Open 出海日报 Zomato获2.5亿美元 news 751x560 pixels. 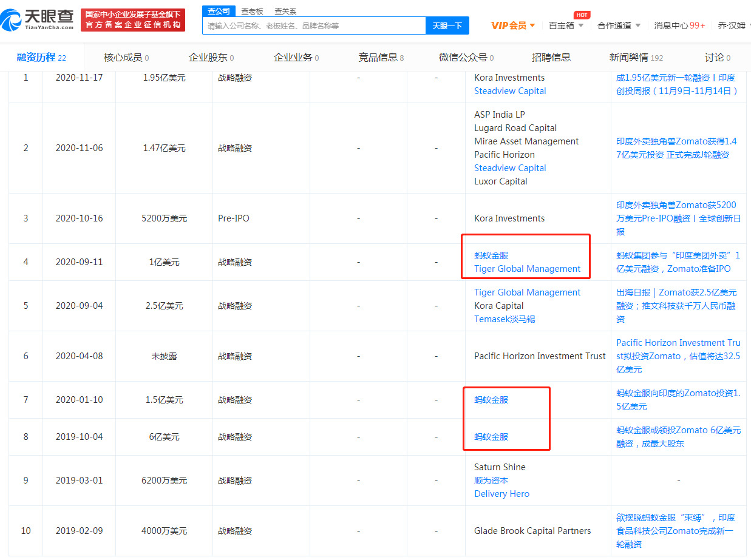pos(678,306)
